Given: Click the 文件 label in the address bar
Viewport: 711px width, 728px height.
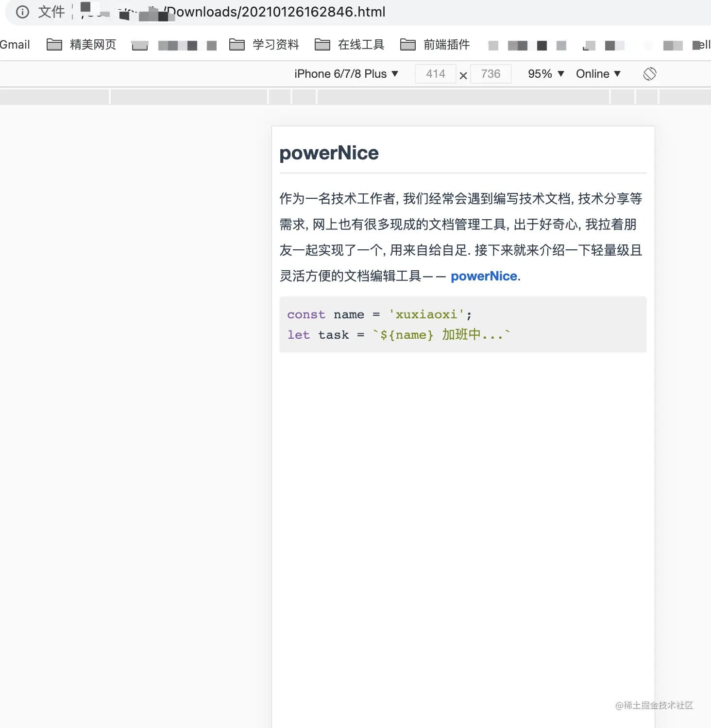Looking at the screenshot, I should point(51,12).
